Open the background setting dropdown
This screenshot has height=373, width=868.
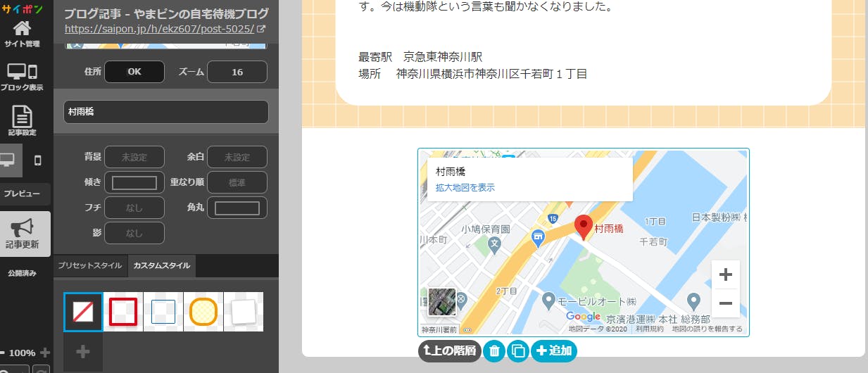click(134, 157)
